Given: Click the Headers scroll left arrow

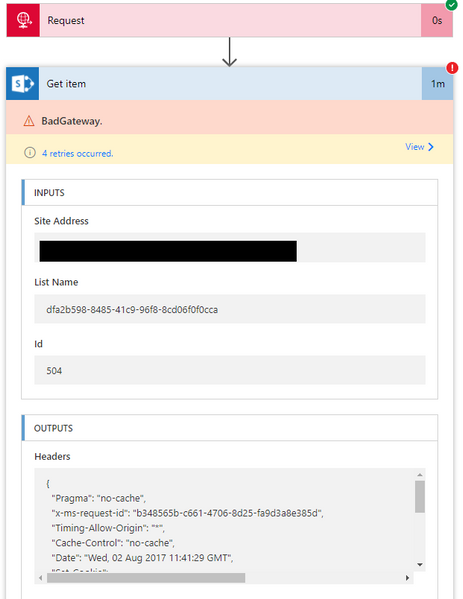Looking at the screenshot, I should click(x=40, y=578).
